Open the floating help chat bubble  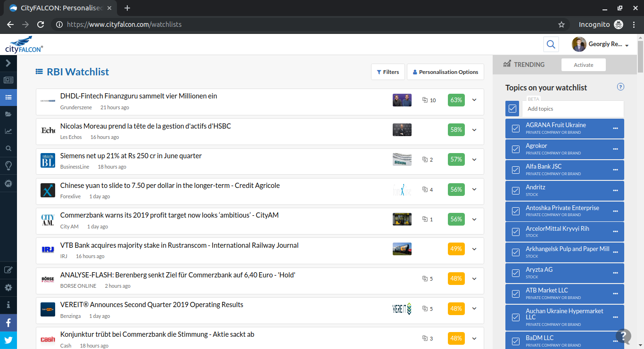tap(623, 336)
